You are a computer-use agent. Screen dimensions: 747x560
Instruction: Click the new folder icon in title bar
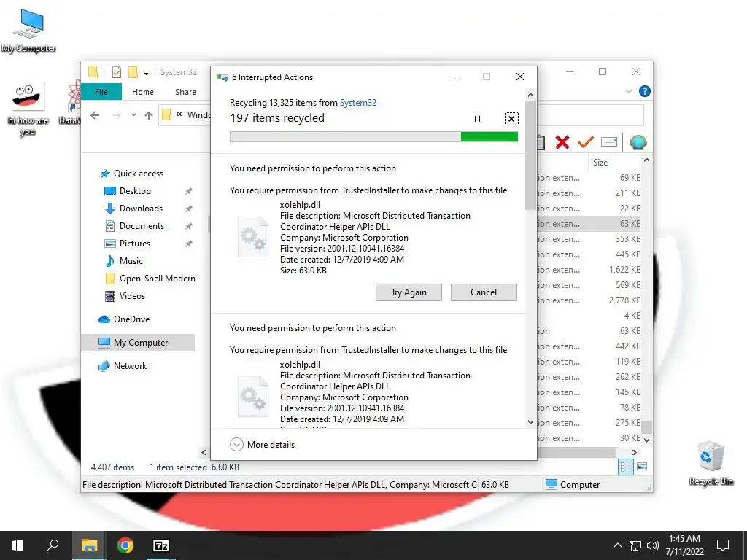[133, 72]
